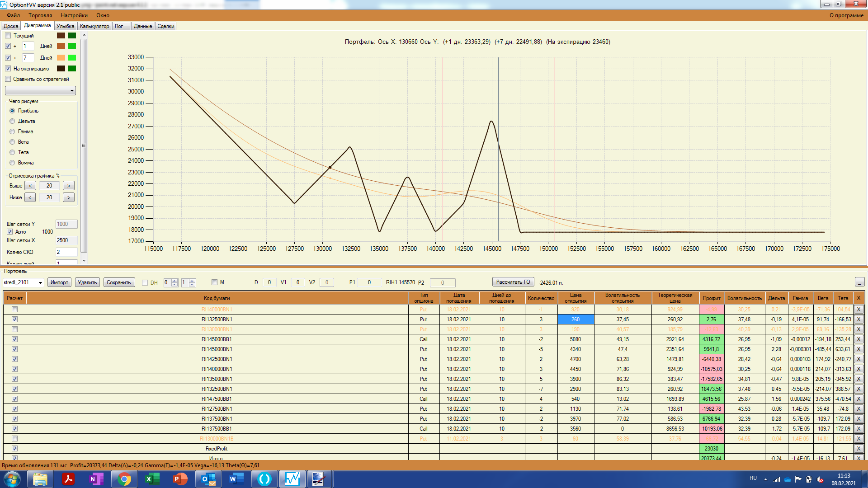The width and height of the screenshot is (868, 488).
Task: Open the portfolio 'stredl_2101' dropdown
Action: (x=40, y=283)
